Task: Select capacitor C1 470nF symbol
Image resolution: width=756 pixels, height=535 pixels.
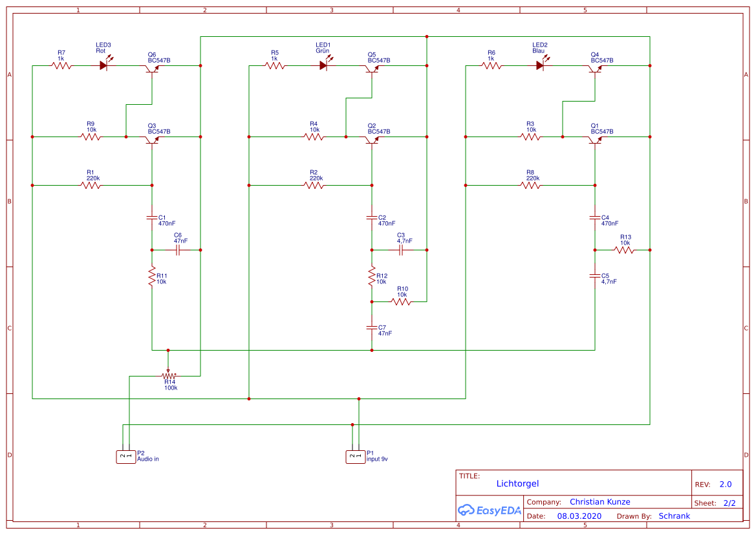Action: coord(152,217)
